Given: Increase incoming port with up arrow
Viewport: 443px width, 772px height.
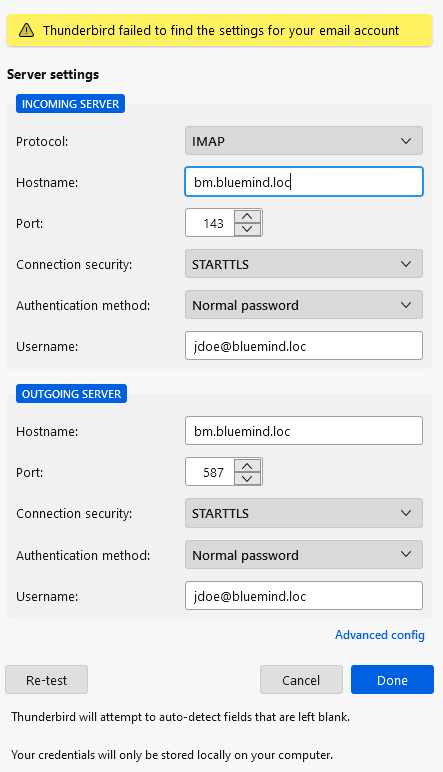Looking at the screenshot, I should pos(247,217).
